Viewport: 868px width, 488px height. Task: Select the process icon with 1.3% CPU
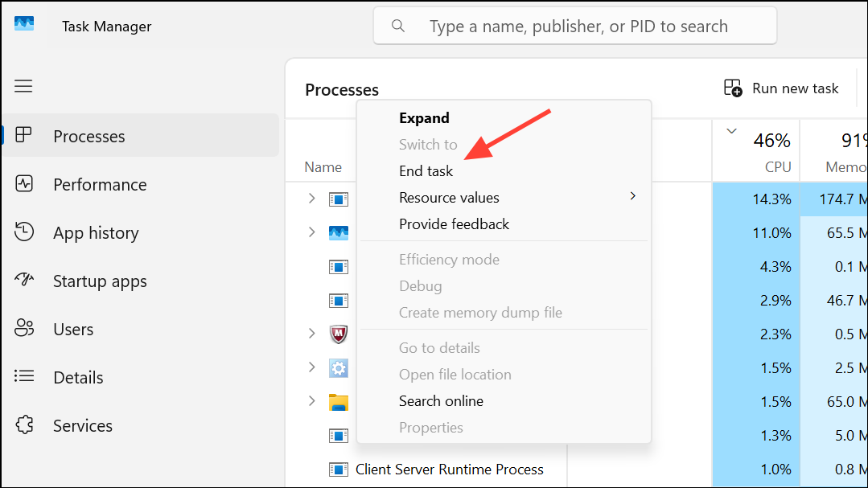[x=338, y=436]
